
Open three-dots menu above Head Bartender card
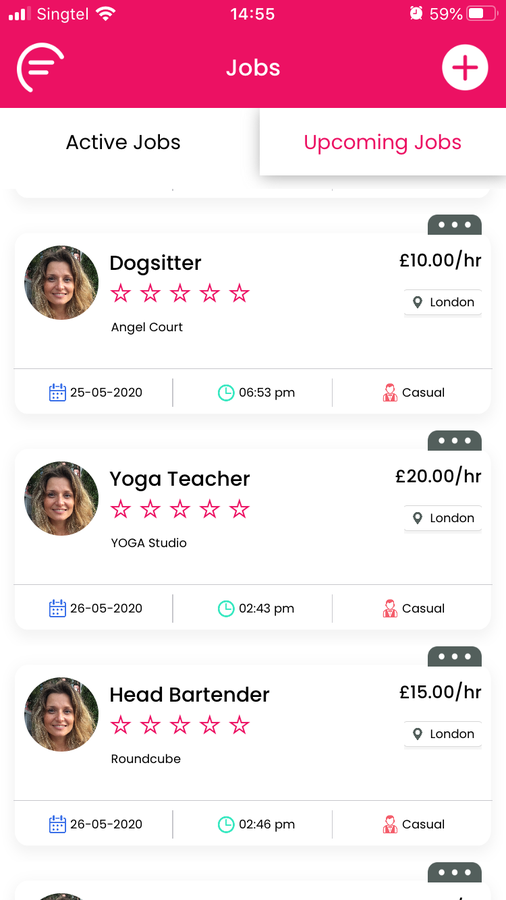454,657
